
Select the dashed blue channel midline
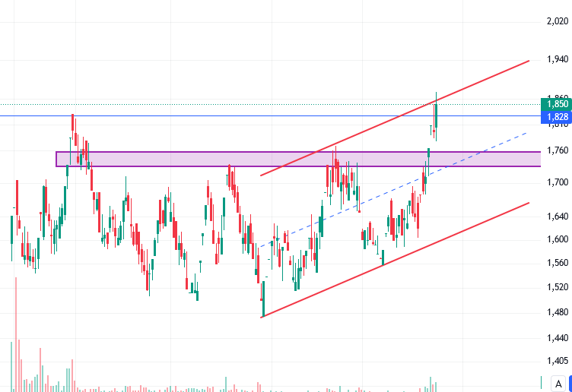[x=393, y=190]
